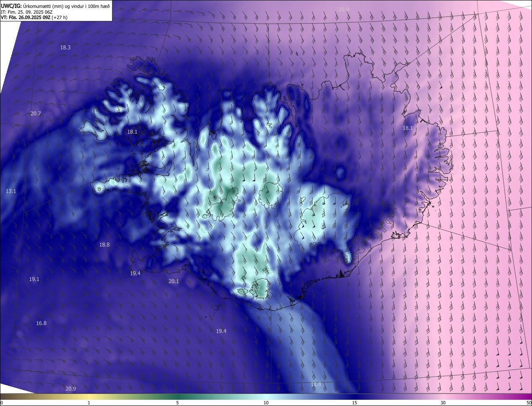Click the 16.8 value label on the map
Screen dimensions: 532x406
41,323
